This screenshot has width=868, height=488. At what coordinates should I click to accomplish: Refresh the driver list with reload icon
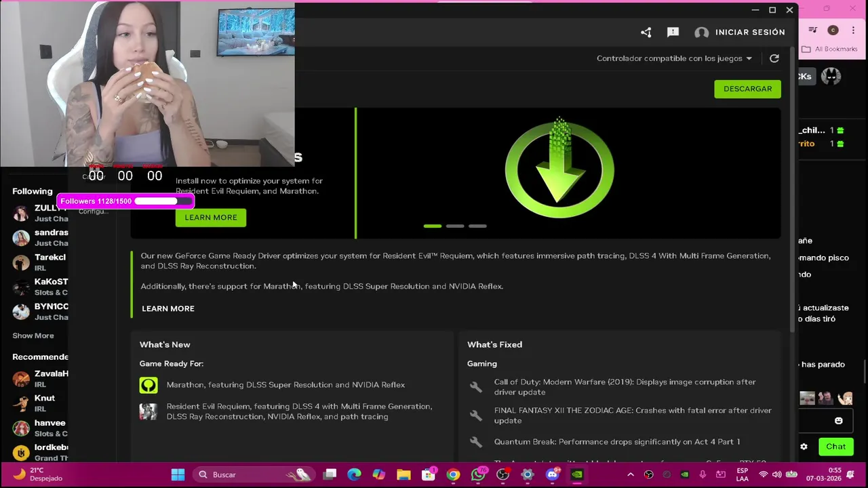click(774, 58)
